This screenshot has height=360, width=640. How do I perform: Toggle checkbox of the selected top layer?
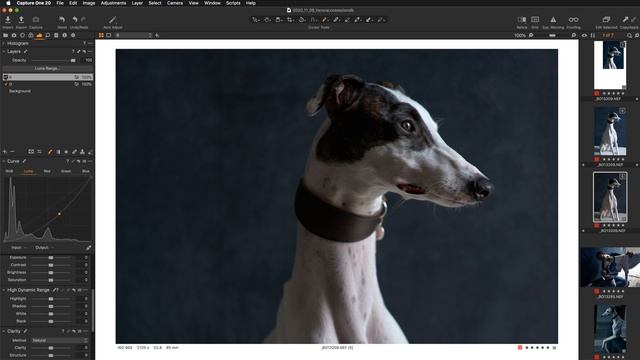[6, 77]
